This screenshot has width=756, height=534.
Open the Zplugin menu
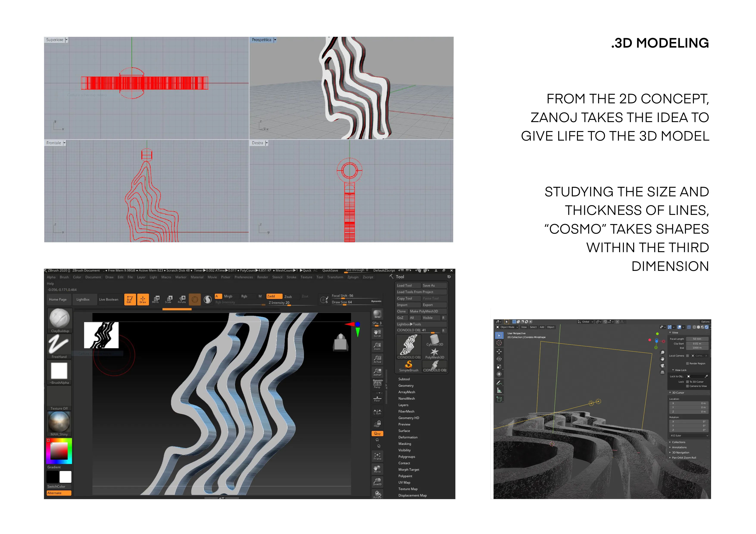(353, 277)
